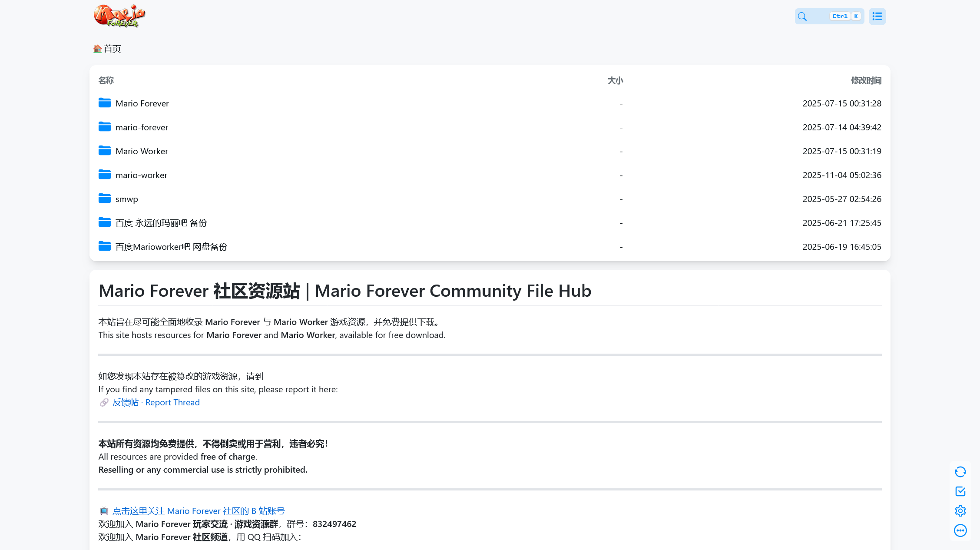Select the 首页 breadcrumb item
980x550 pixels.
pyautogui.click(x=112, y=49)
